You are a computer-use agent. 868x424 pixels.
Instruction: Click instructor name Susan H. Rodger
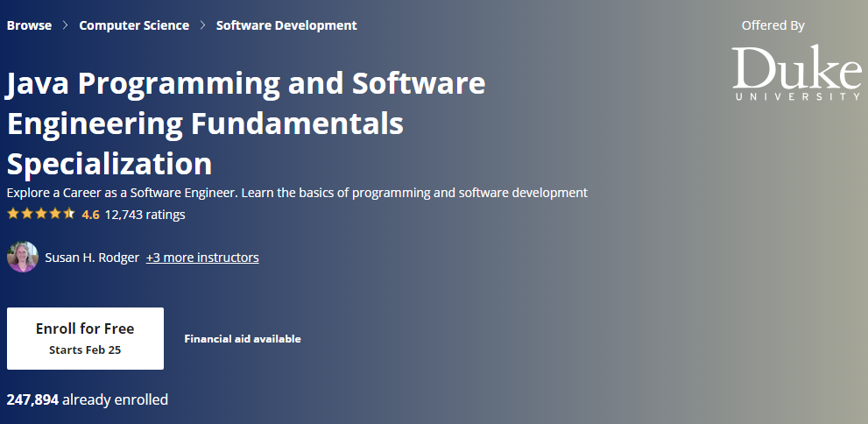point(92,258)
